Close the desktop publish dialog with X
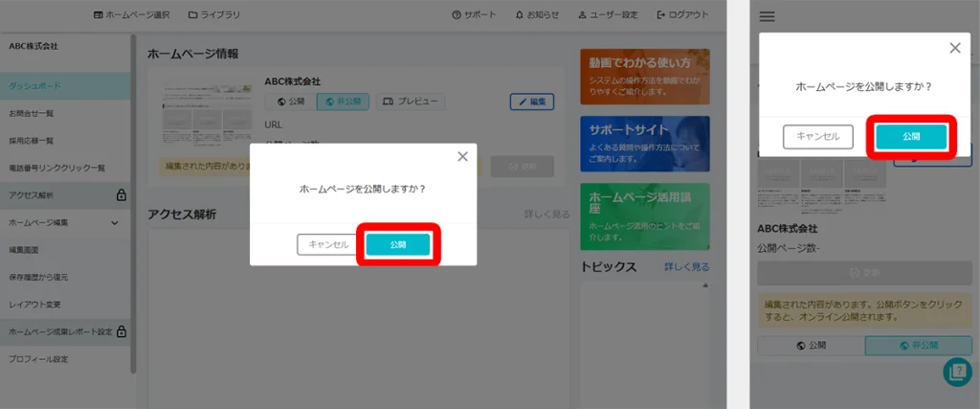 [462, 156]
